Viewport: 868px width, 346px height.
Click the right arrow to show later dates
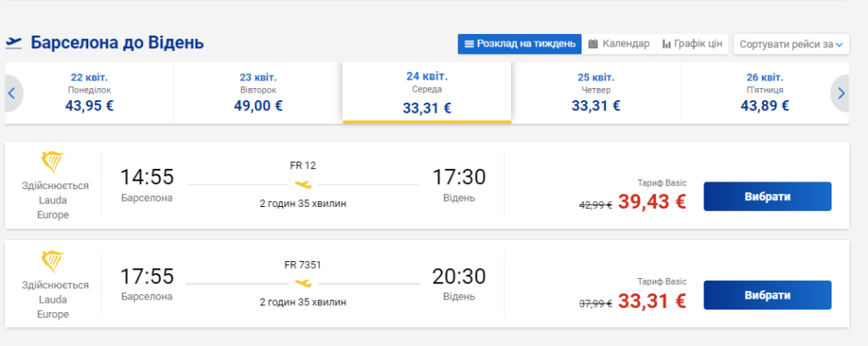click(842, 93)
